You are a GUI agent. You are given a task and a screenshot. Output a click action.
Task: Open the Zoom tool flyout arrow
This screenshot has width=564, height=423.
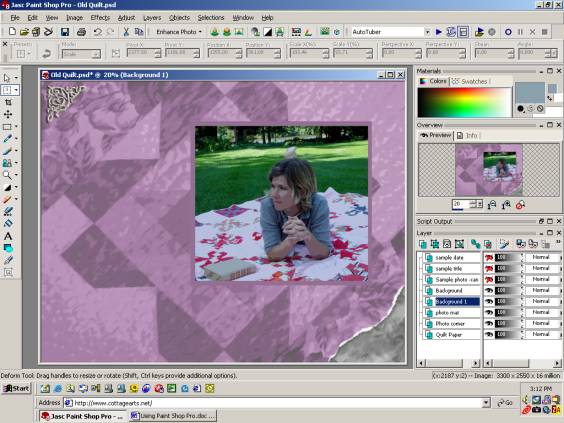click(16, 175)
